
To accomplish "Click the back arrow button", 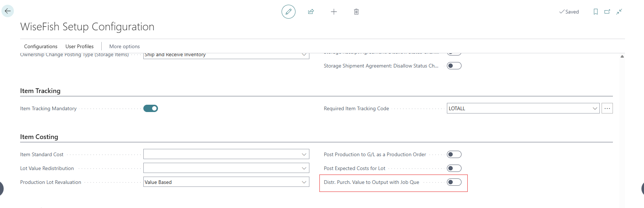I will (x=8, y=11).
